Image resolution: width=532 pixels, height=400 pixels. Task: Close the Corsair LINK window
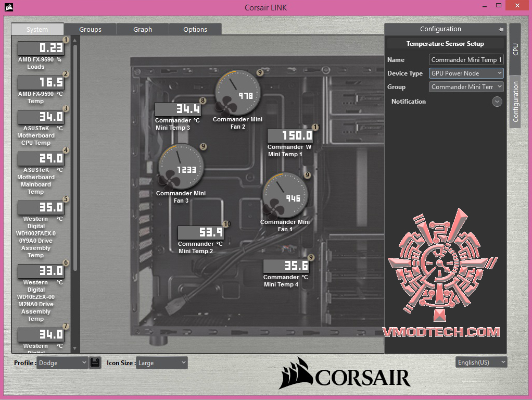pos(517,5)
